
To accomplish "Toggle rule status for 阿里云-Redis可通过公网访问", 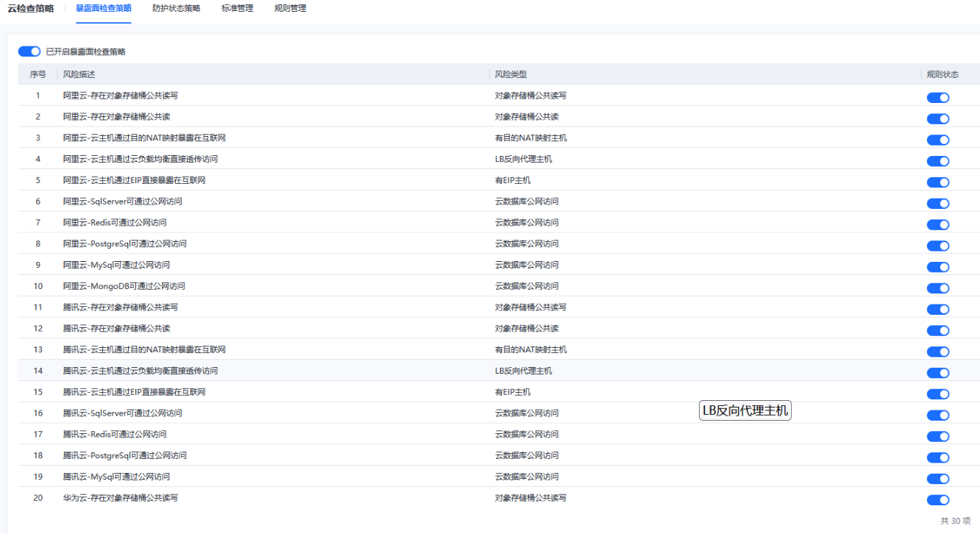I will point(938,224).
